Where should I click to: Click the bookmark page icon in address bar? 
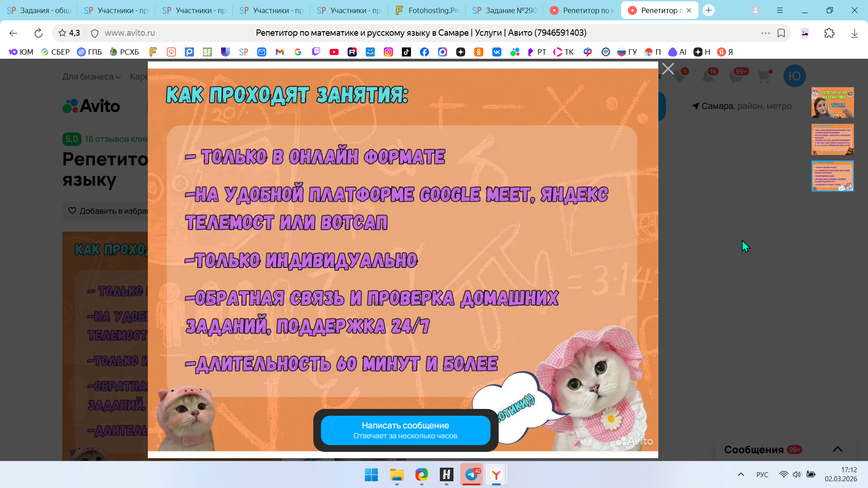tap(781, 33)
